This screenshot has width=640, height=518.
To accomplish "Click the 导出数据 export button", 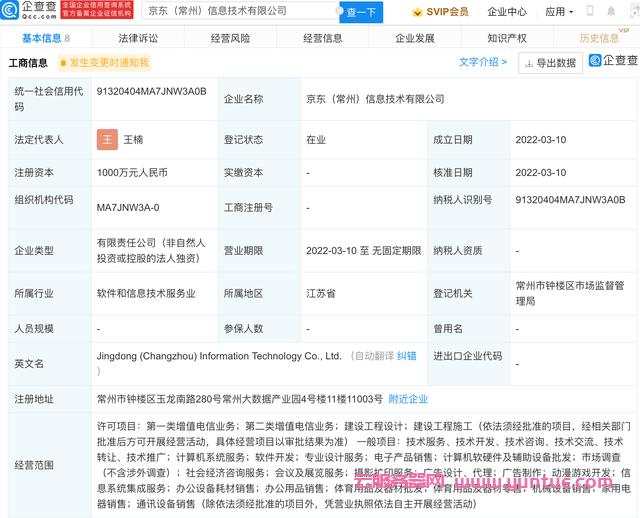I will pyautogui.click(x=549, y=63).
